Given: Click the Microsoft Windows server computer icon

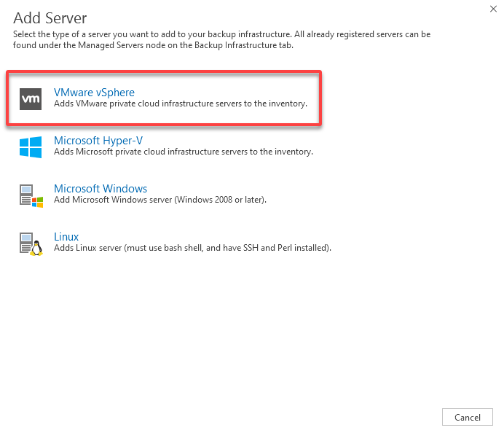Looking at the screenshot, I should [x=31, y=196].
